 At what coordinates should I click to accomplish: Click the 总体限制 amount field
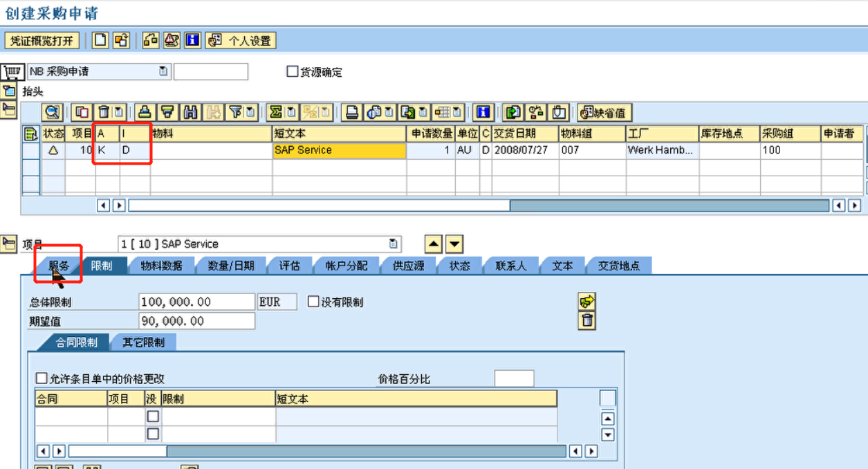pyautogui.click(x=197, y=302)
